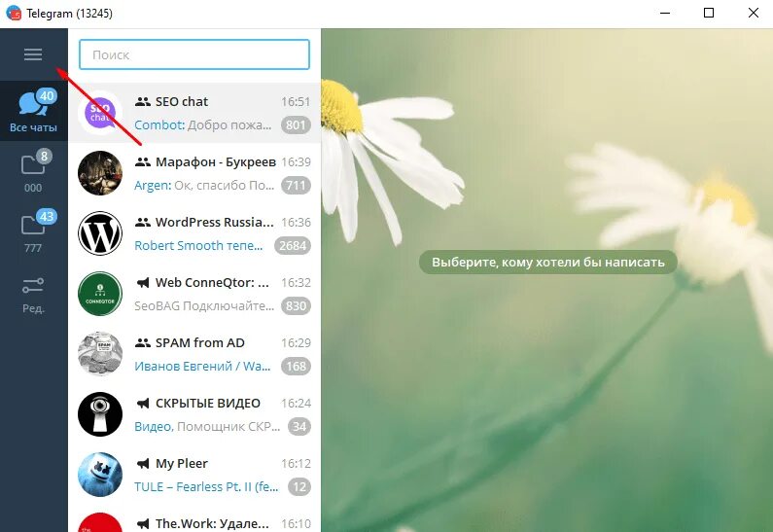Click the group icon beside WordPress Russia
Viewport: 773px width, 532px height.
[x=143, y=223]
